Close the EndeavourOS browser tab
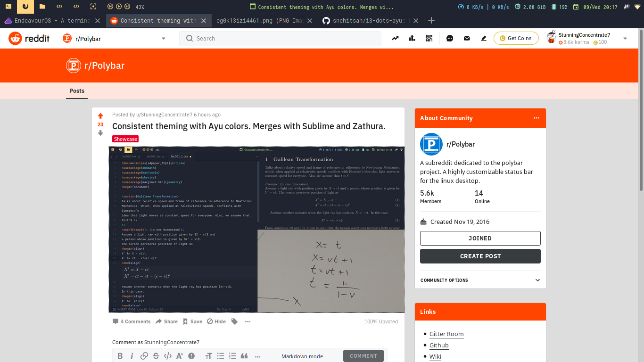 tap(98, 21)
